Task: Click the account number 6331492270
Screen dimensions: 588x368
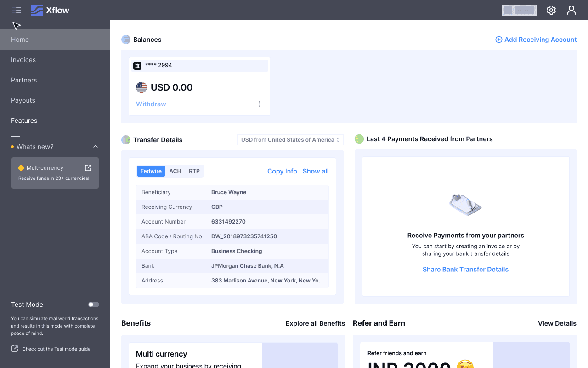Action: (x=228, y=222)
